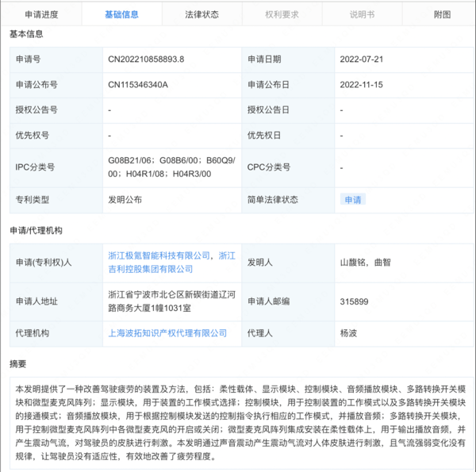The height and width of the screenshot is (472, 476).
Task: Click the 优先权日 label cell
Action: point(288,136)
